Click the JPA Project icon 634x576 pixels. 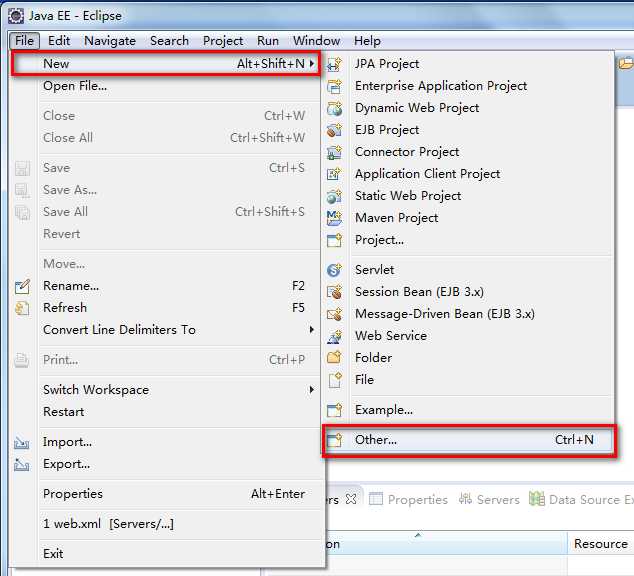(334, 64)
